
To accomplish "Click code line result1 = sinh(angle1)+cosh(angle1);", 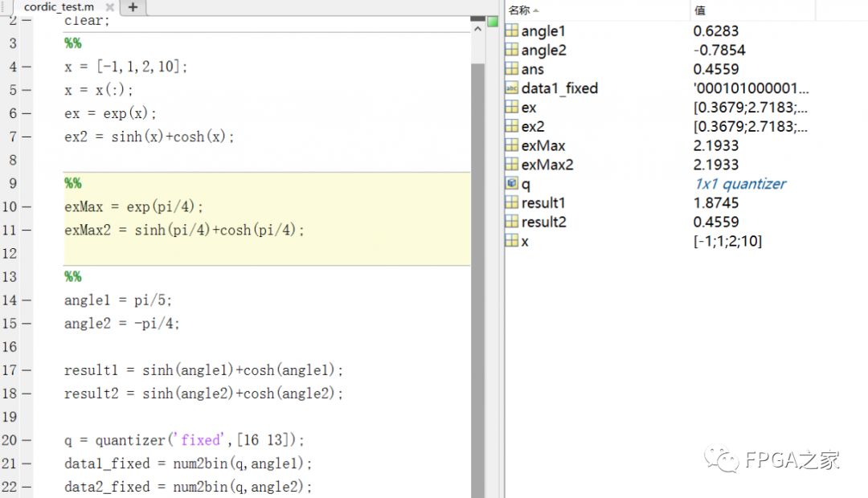I will 203,370.
